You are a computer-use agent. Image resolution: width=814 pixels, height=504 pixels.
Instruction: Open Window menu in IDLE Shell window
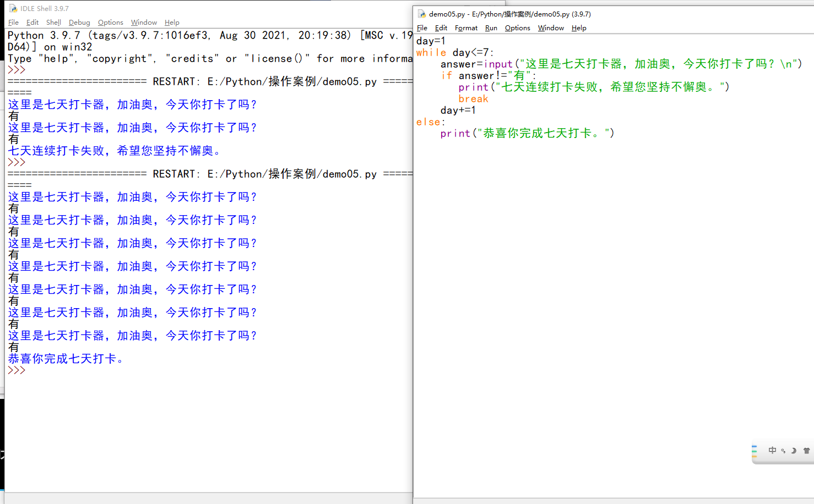tap(144, 23)
